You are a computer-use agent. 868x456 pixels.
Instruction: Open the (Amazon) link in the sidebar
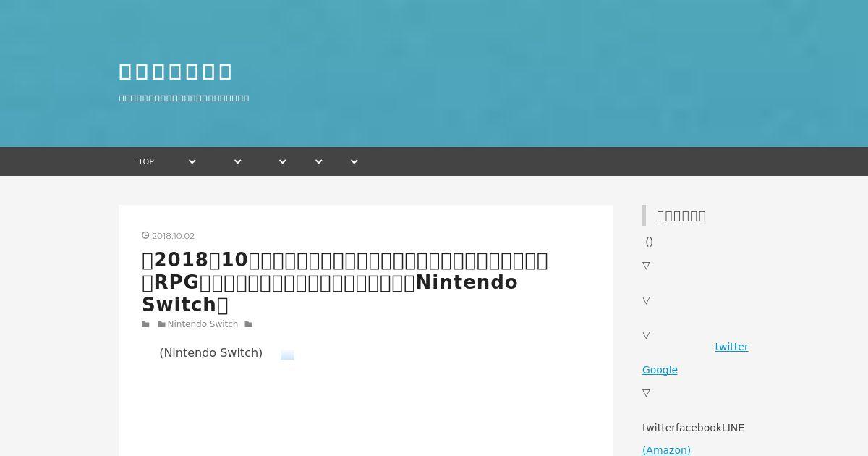tap(666, 450)
